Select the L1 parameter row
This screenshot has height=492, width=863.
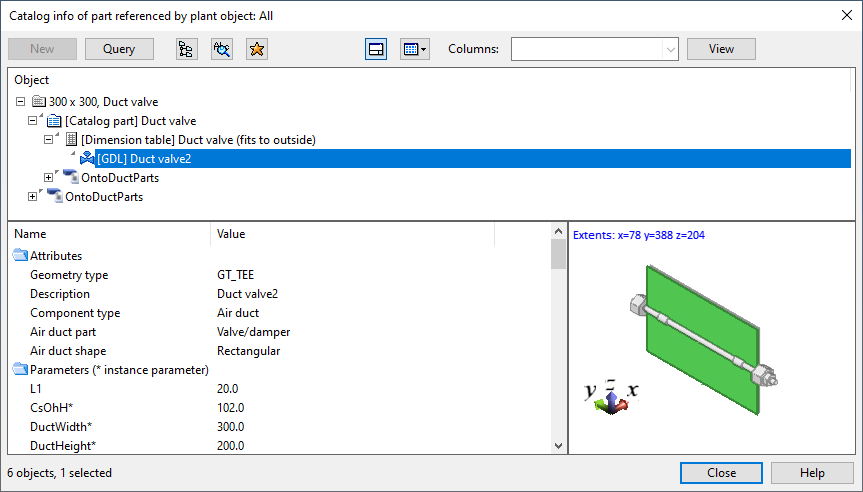280,389
